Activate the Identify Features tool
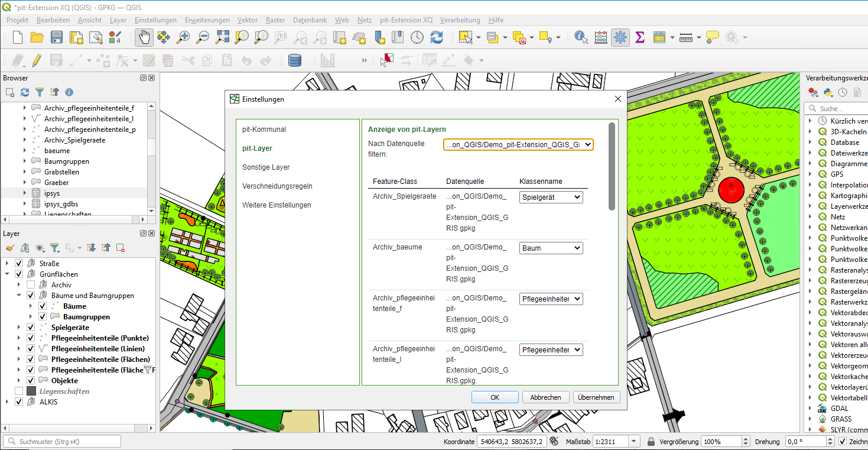This screenshot has height=450, width=868. coord(580,37)
